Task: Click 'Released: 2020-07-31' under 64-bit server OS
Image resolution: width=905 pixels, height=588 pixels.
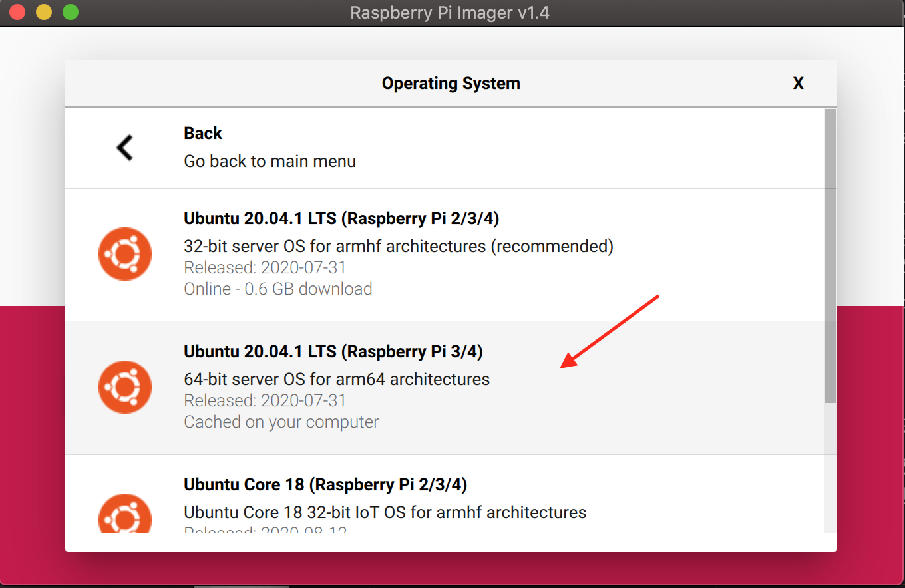Action: point(265,401)
